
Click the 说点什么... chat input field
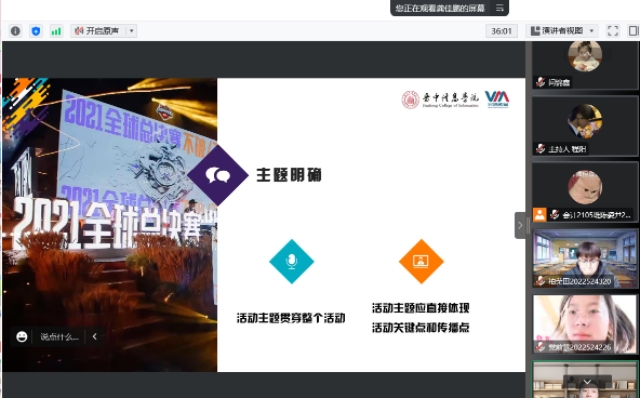tap(59, 337)
